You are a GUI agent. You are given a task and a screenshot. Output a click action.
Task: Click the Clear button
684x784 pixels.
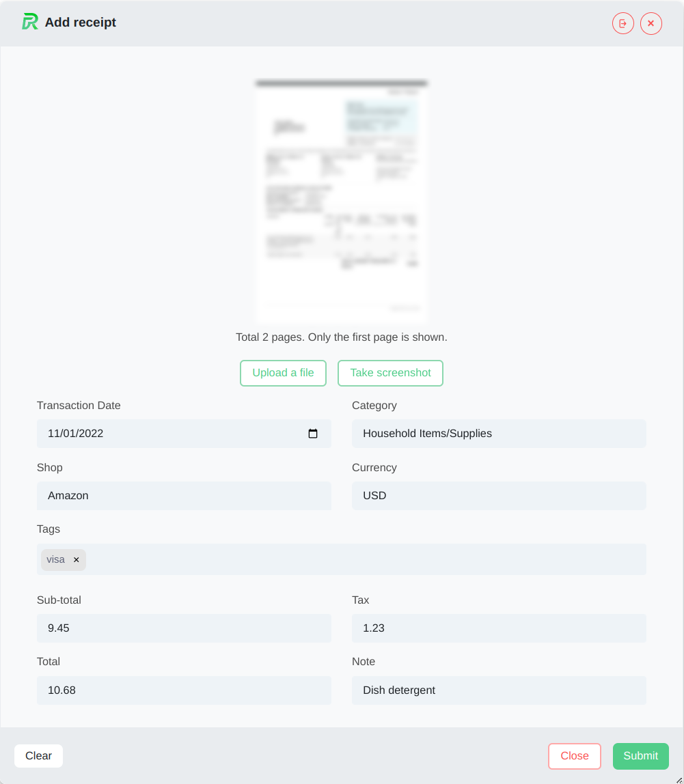pos(38,755)
